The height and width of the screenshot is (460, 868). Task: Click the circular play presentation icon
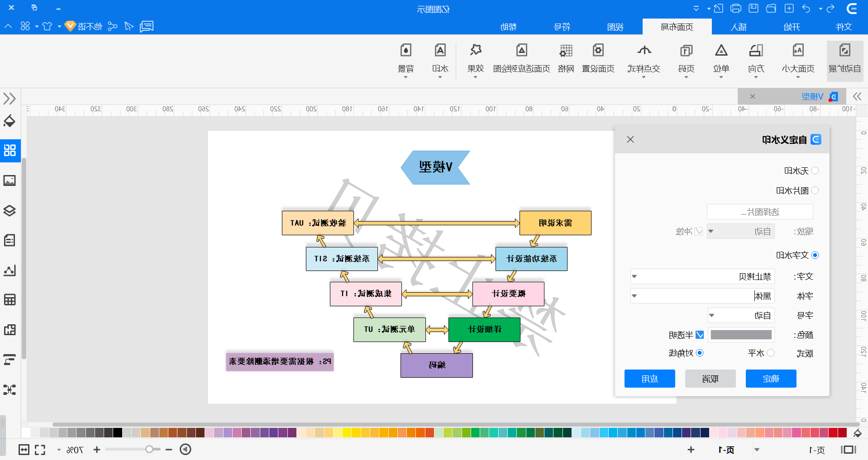186,449
